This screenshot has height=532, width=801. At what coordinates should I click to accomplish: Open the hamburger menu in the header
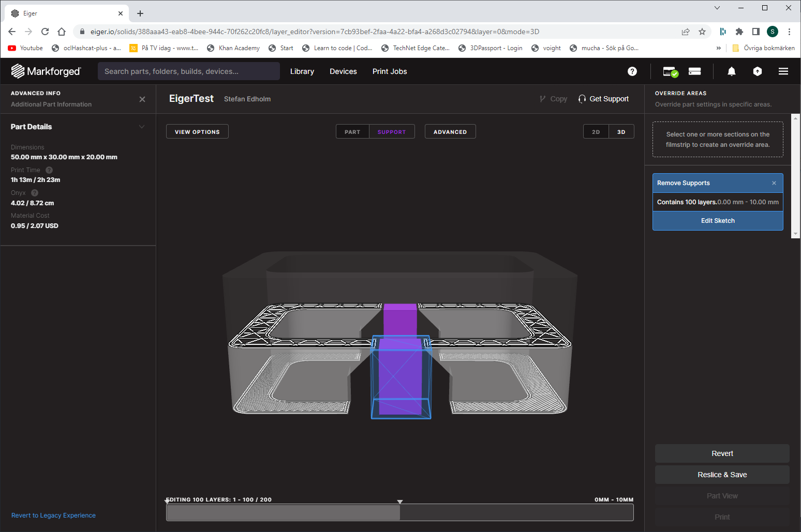(783, 71)
